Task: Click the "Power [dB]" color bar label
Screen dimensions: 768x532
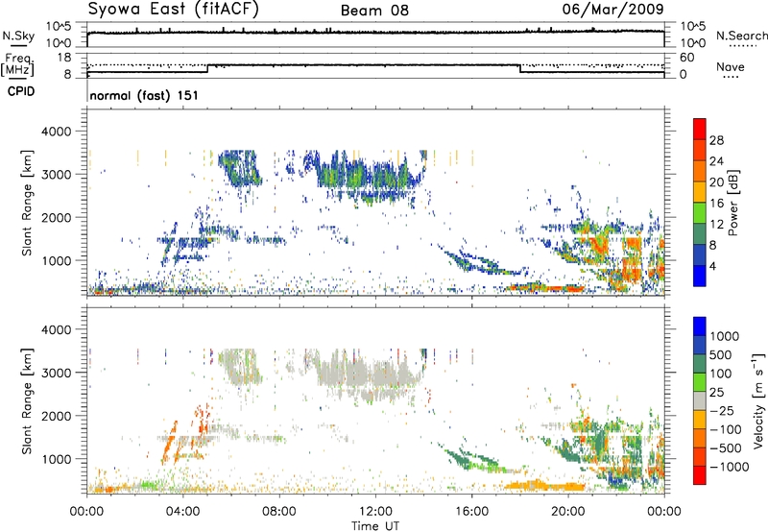Action: [x=732, y=203]
